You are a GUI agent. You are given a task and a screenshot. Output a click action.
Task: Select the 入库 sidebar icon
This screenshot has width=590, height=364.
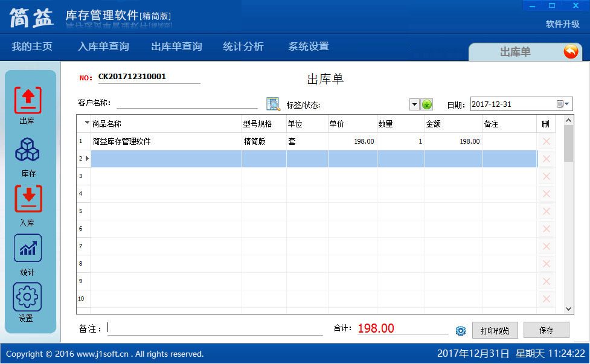[x=28, y=200]
